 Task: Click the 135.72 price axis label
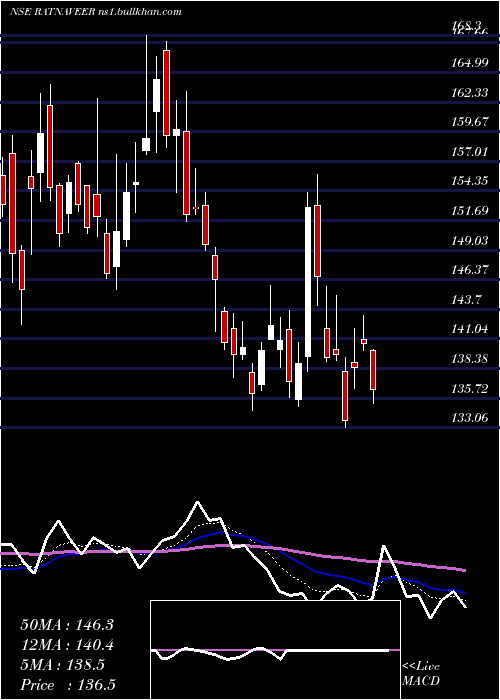(470, 388)
